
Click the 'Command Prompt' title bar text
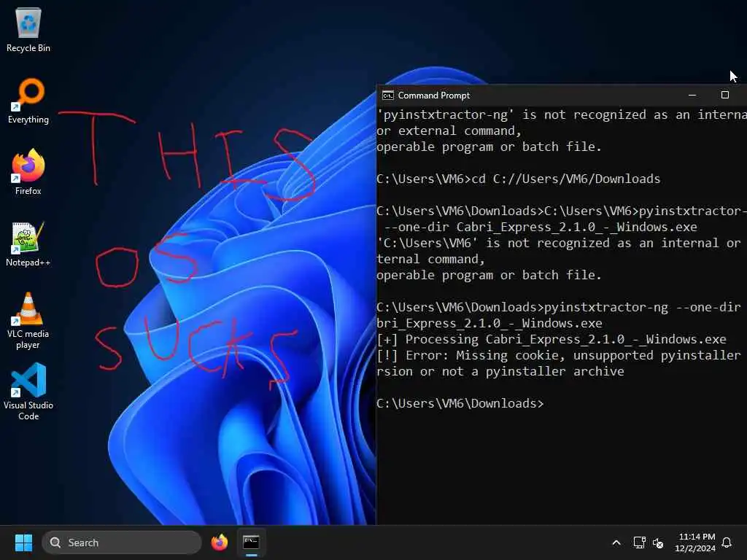(x=433, y=96)
